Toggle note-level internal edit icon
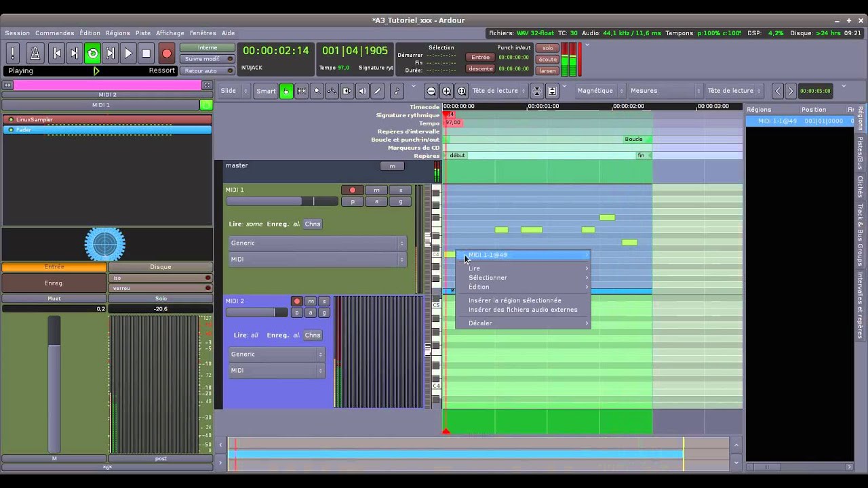Image resolution: width=868 pixels, height=488 pixels. 397,91
